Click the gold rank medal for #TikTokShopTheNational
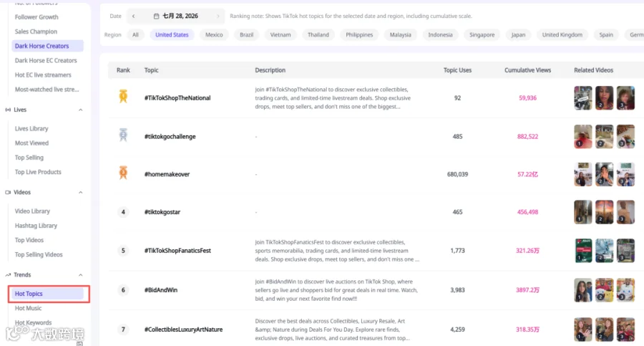This screenshot has height=346, width=644. [x=123, y=96]
